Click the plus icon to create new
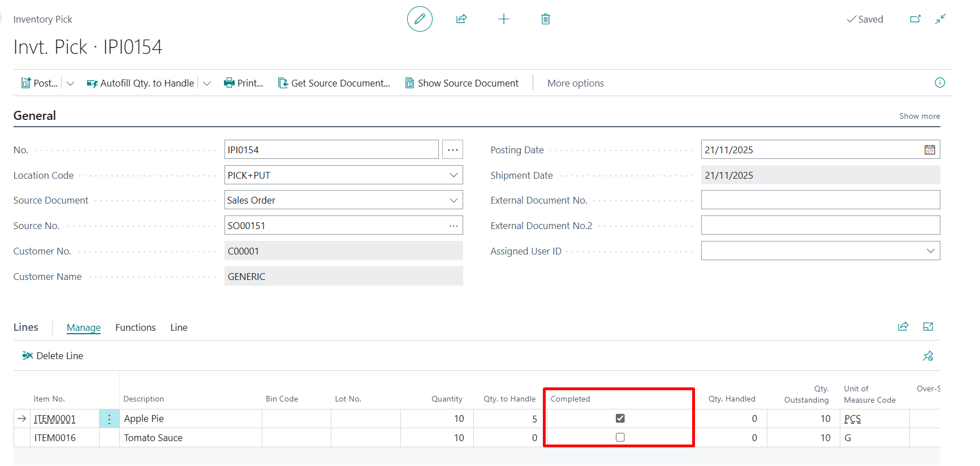The width and height of the screenshot is (980, 466). click(x=503, y=19)
